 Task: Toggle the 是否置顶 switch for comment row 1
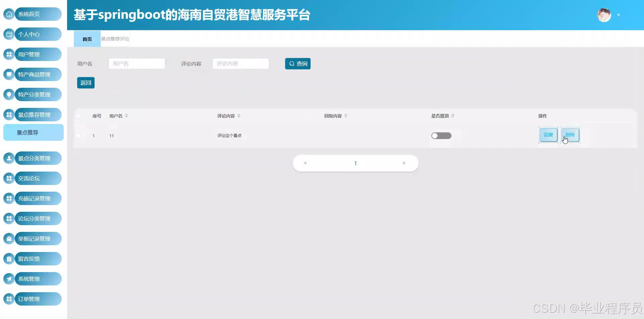441,135
